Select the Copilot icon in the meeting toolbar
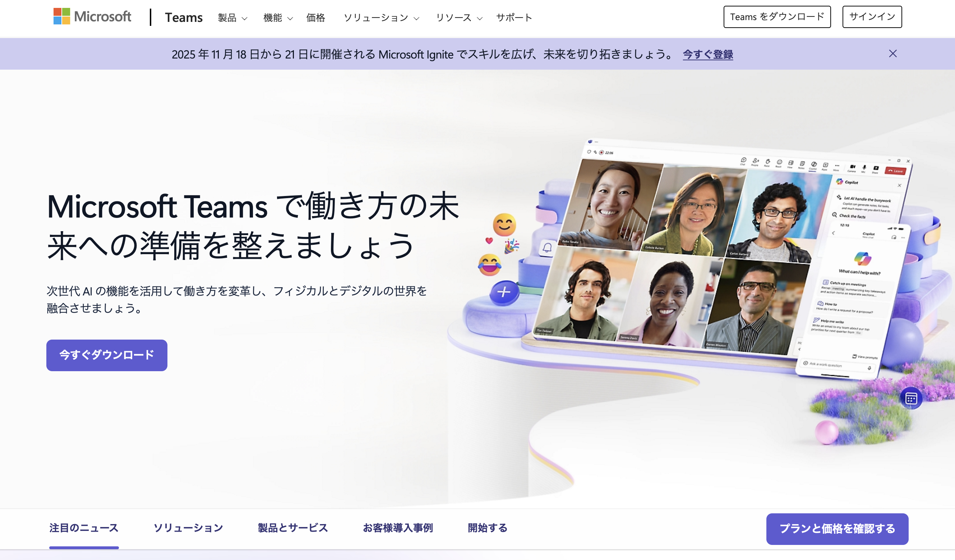This screenshot has height=560, width=955. (814, 165)
